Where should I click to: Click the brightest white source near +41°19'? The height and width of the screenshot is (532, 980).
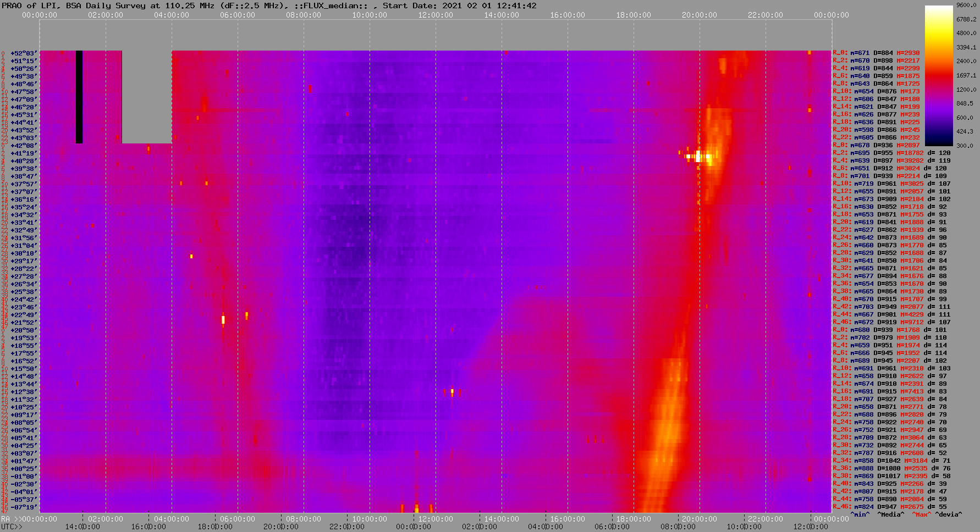(x=698, y=157)
